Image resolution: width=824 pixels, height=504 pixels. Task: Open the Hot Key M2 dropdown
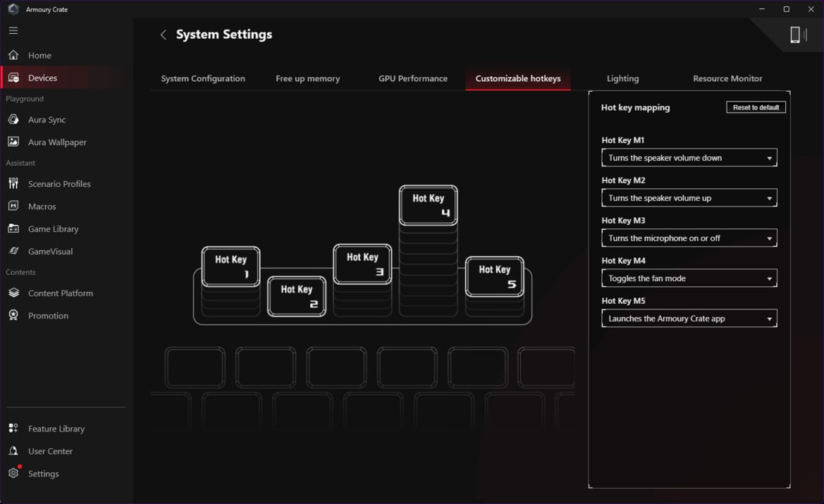click(x=689, y=197)
